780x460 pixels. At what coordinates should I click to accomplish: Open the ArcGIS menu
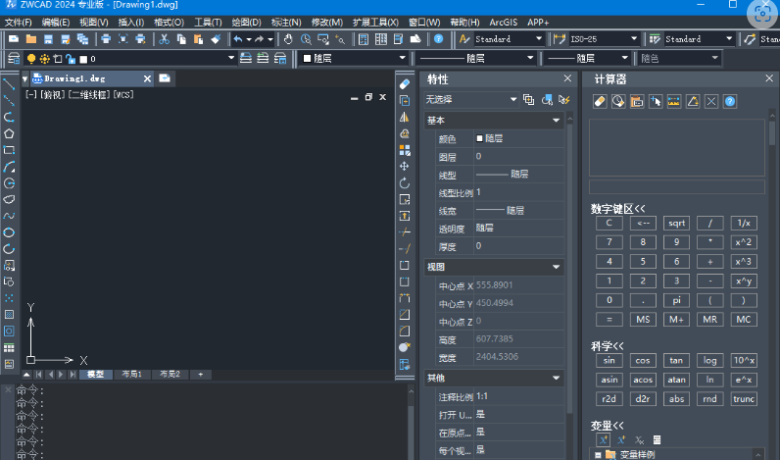coord(503,22)
